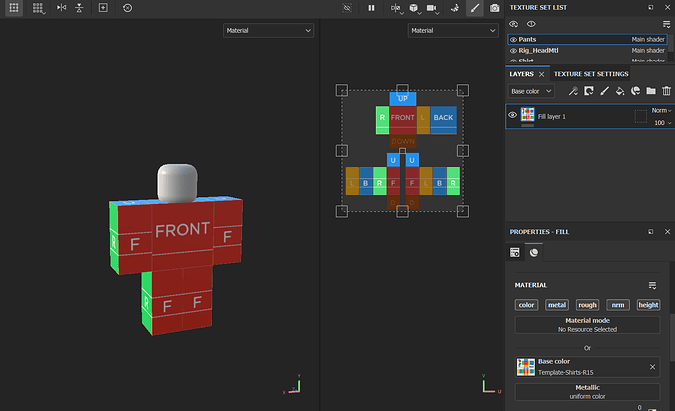The image size is (675, 411).
Task: Pause rendering with the pause button
Action: pos(371,8)
